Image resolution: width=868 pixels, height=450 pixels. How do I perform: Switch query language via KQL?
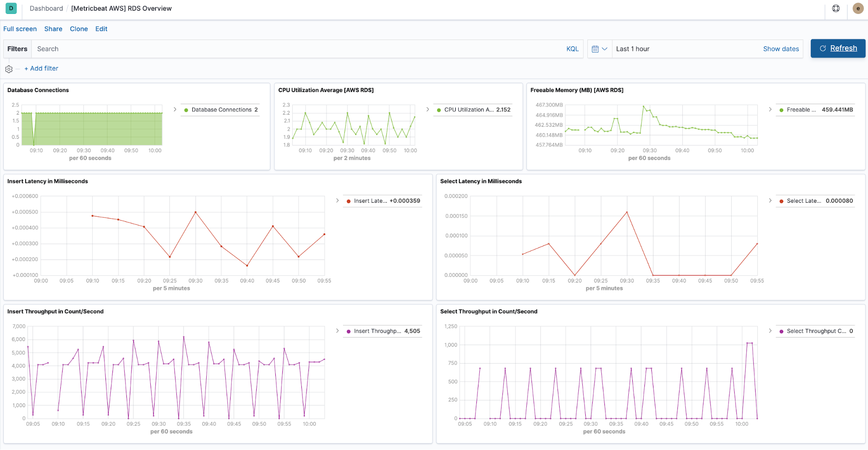572,49
